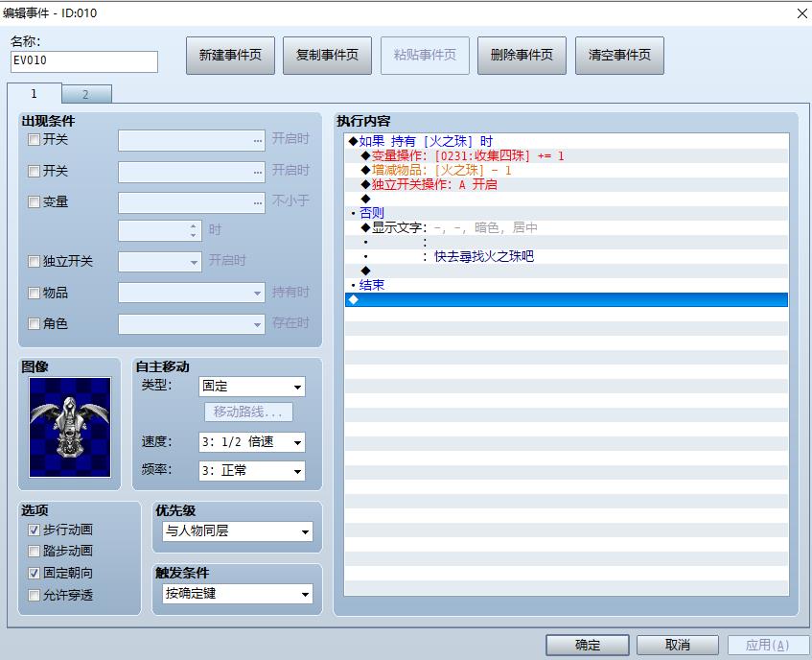Uncheck the 固定朝向 option
The width and height of the screenshot is (812, 660).
[34, 573]
